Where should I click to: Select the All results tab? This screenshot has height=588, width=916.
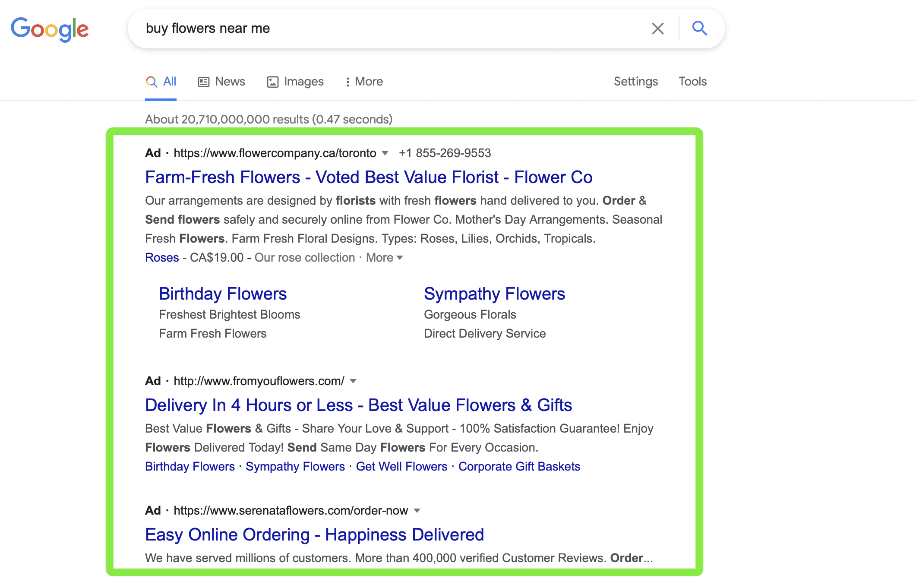click(161, 82)
